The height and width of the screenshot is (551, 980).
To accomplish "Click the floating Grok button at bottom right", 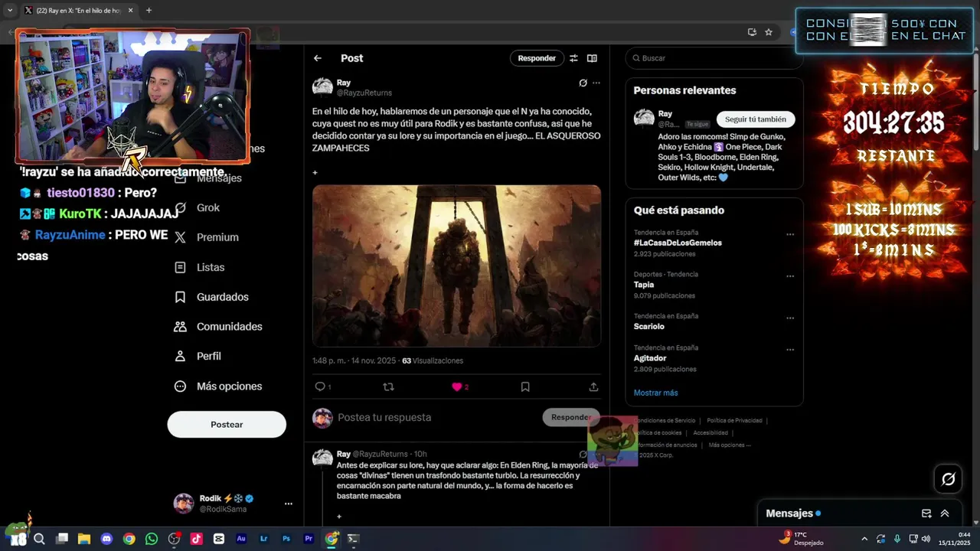I will [x=949, y=479].
